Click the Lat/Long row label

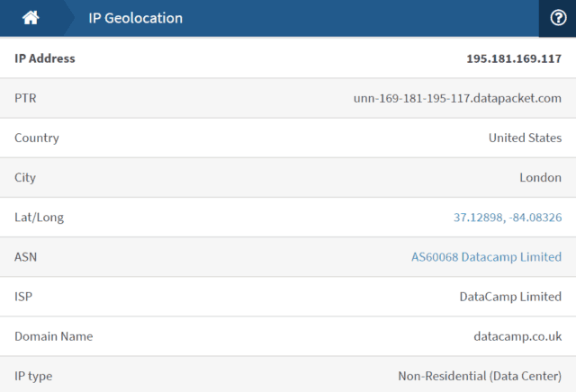click(40, 218)
